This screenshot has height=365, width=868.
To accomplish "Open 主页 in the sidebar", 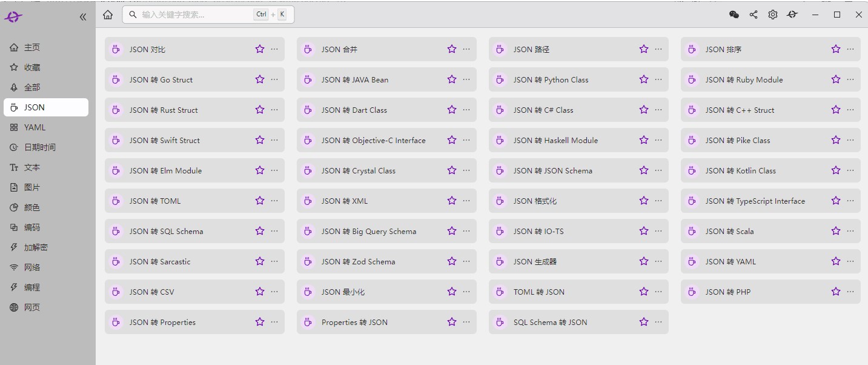I will (x=46, y=47).
